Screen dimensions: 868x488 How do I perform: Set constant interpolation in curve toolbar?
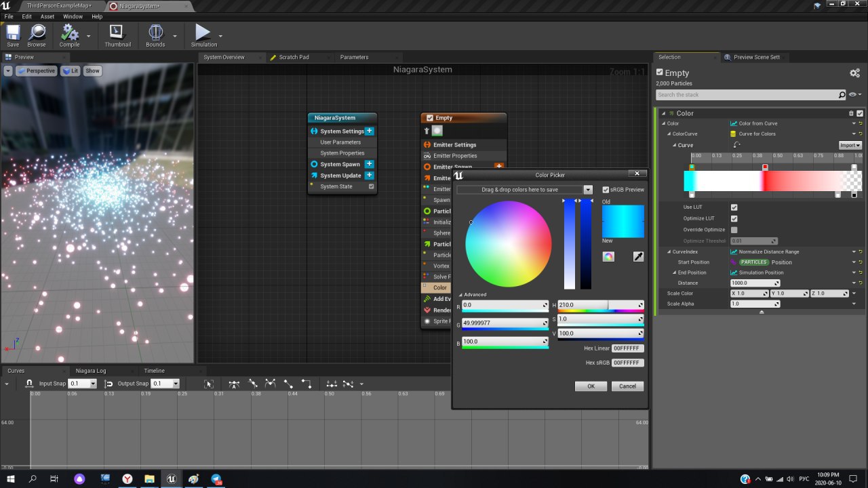pyautogui.click(x=306, y=384)
